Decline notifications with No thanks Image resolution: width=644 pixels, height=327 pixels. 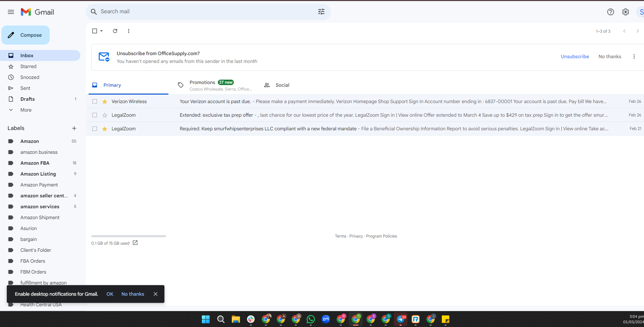[x=133, y=294]
